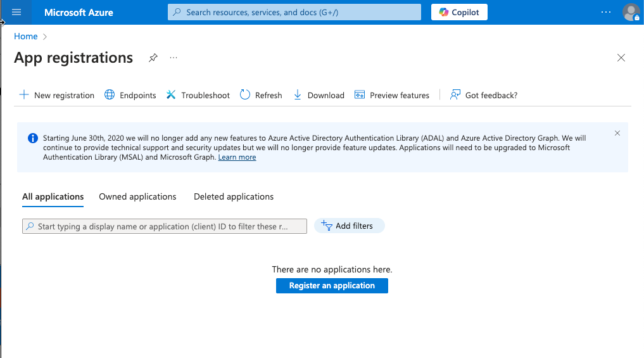The height and width of the screenshot is (358, 644).
Task: Click the "There are no applications here." text
Action: [x=332, y=269]
